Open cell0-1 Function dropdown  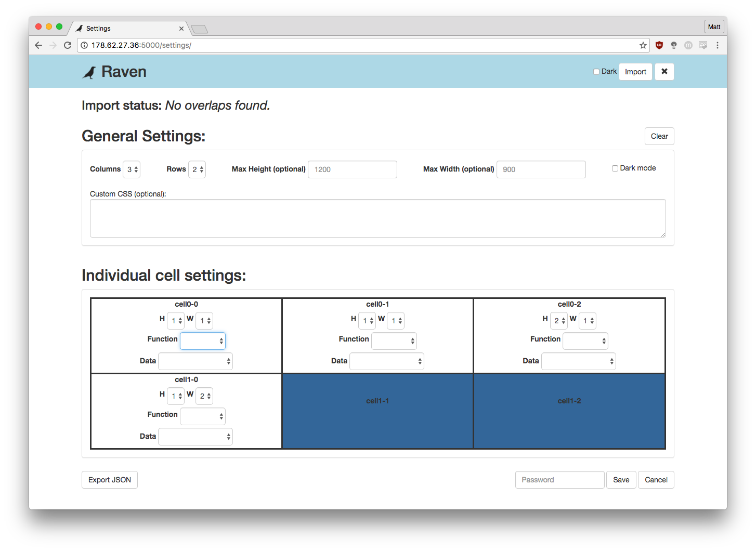(394, 341)
